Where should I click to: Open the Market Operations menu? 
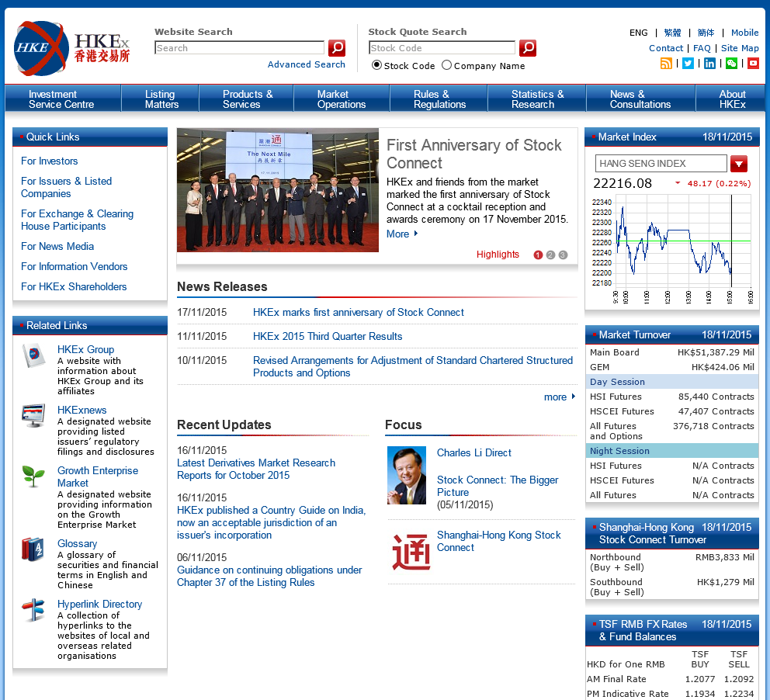coord(342,99)
